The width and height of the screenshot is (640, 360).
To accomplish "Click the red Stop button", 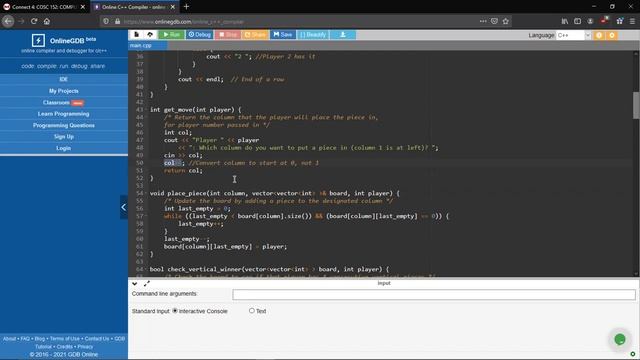I will tap(228, 35).
